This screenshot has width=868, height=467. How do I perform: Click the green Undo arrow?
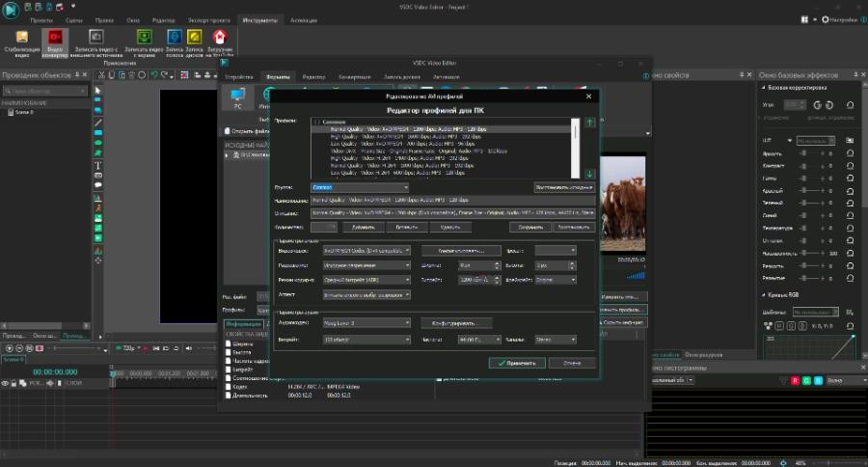click(154, 75)
